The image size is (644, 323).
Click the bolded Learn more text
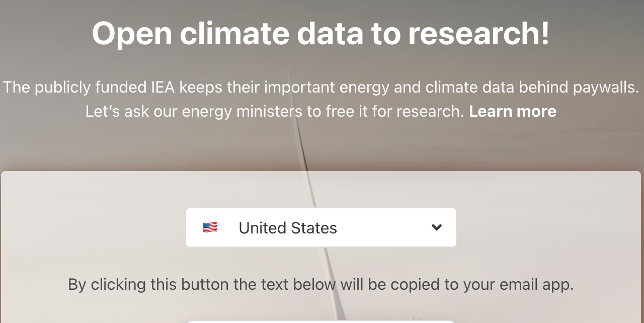pyautogui.click(x=513, y=111)
